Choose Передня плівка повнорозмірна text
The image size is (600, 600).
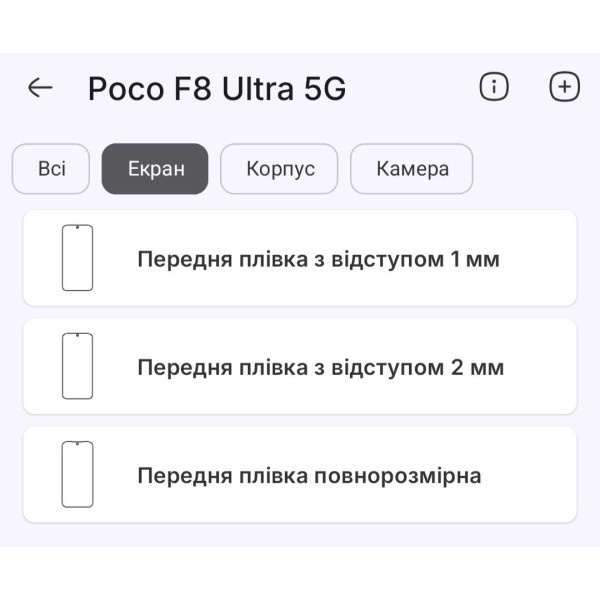click(x=309, y=475)
